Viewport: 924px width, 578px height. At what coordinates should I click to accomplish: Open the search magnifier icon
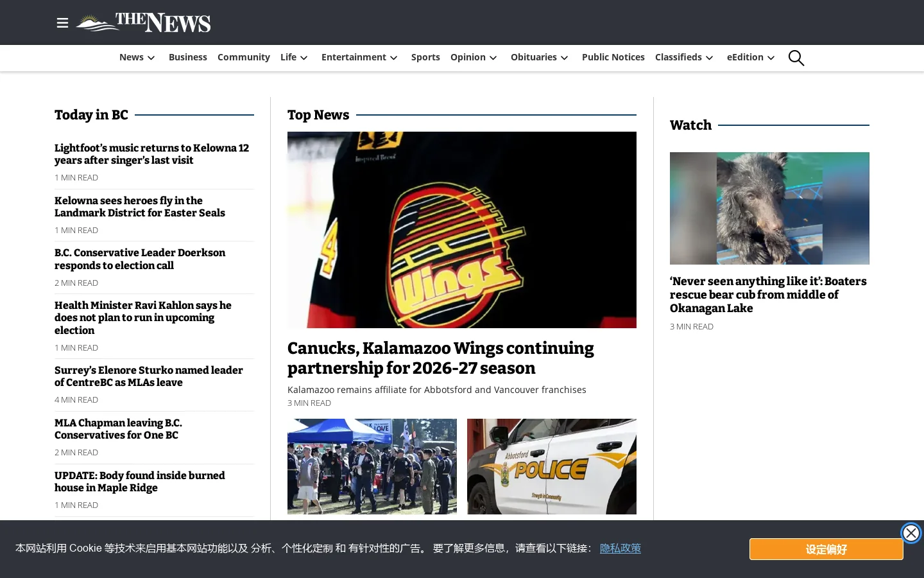pyautogui.click(x=796, y=58)
